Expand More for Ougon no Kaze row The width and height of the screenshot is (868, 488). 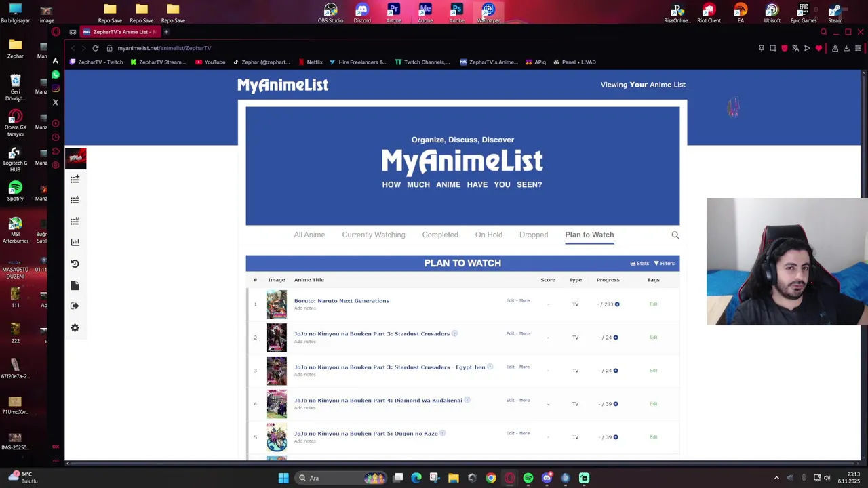point(524,433)
